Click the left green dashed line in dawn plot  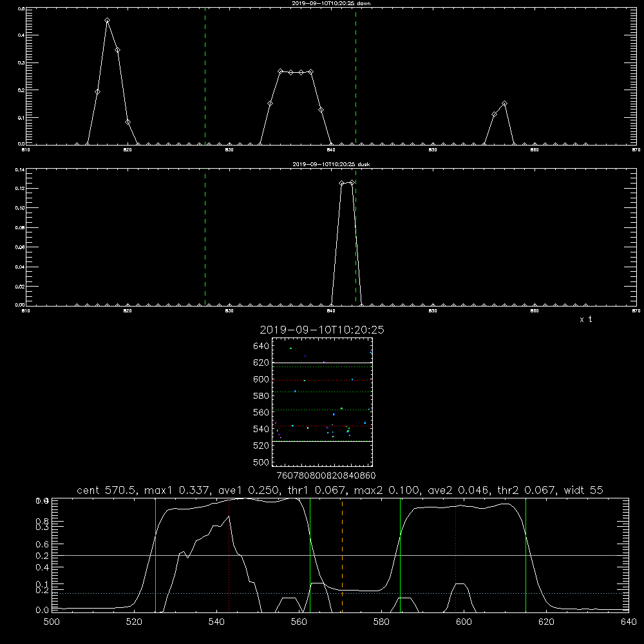coord(205,76)
